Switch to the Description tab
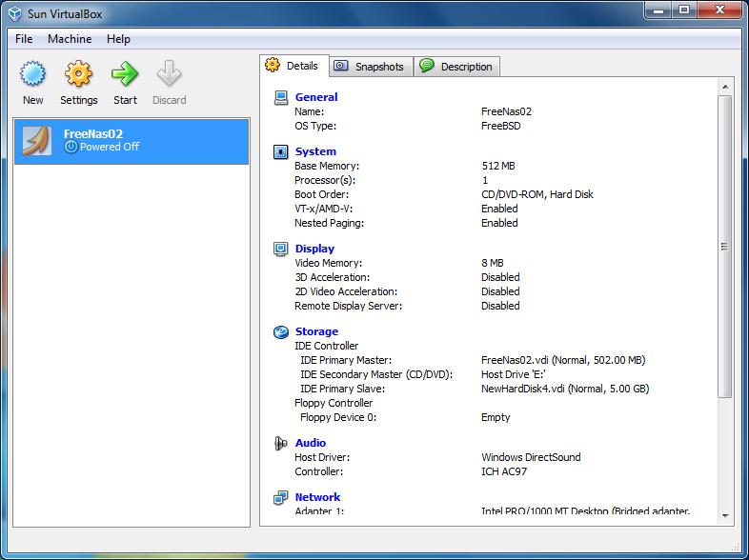The width and height of the screenshot is (749, 560). click(x=457, y=67)
